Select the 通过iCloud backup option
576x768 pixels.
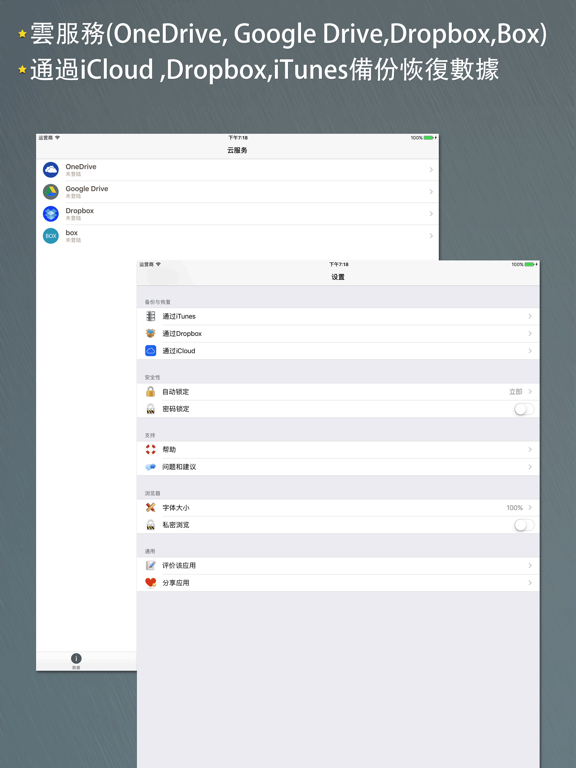point(338,351)
